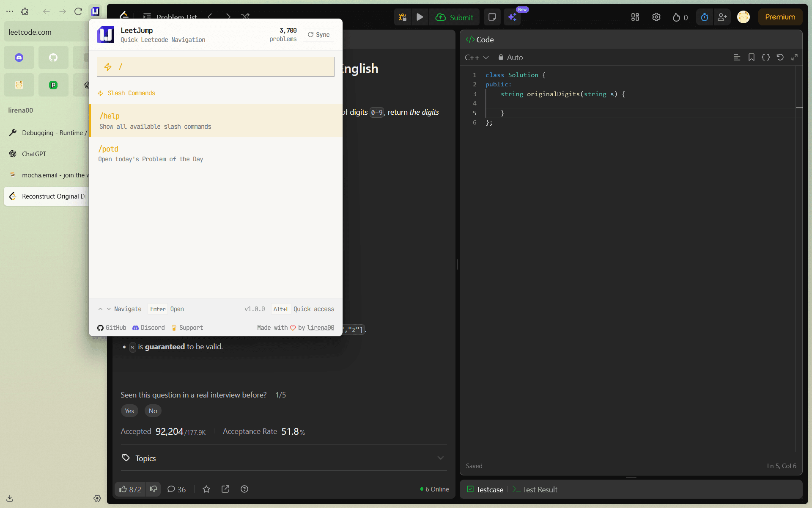Bookmark the code using the bookmark icon
This screenshot has height=508, width=812.
pyautogui.click(x=752, y=57)
